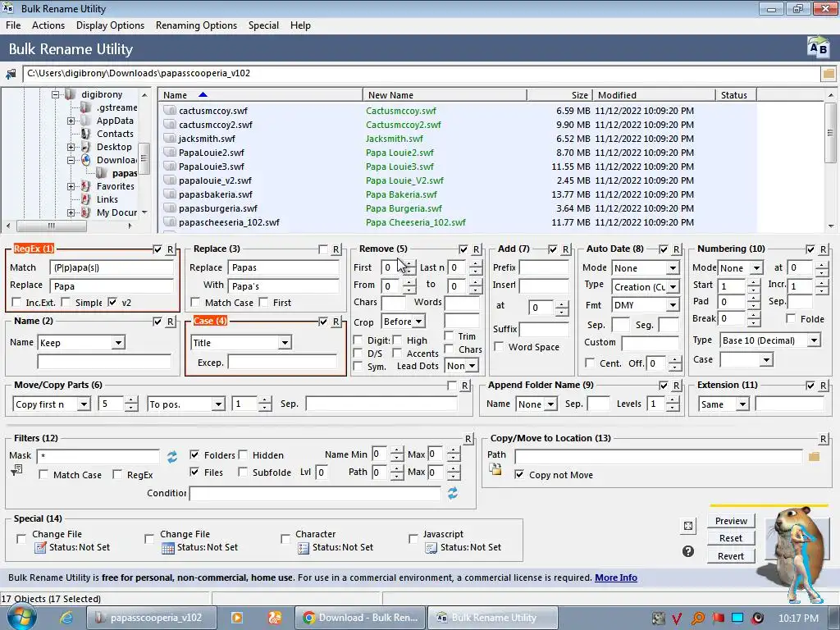Open the browse folder icon at path end
The height and width of the screenshot is (630, 840).
click(x=829, y=74)
